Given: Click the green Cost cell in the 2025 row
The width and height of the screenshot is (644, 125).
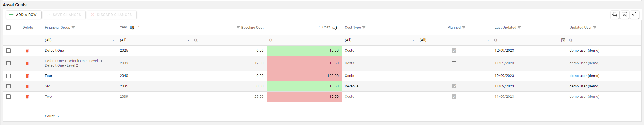Looking at the screenshot, I should click(304, 51).
